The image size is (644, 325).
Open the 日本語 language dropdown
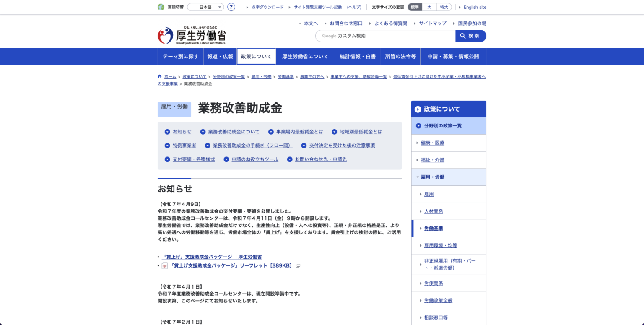click(205, 7)
